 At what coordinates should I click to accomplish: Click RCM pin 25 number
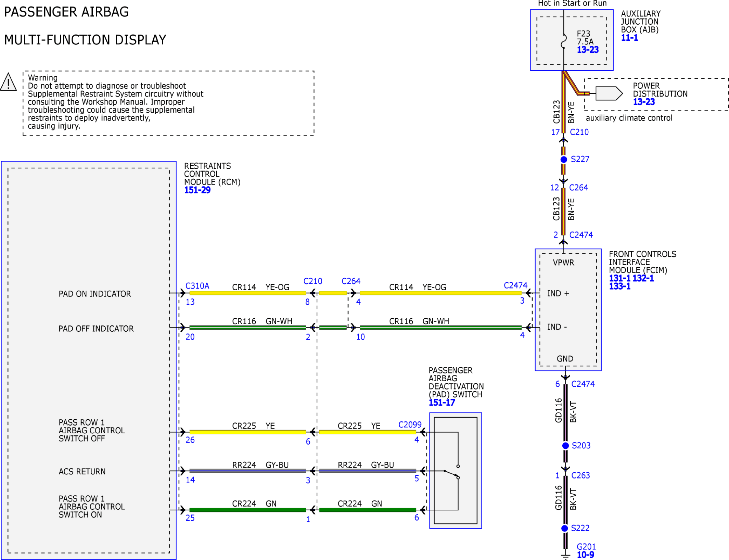tap(190, 518)
